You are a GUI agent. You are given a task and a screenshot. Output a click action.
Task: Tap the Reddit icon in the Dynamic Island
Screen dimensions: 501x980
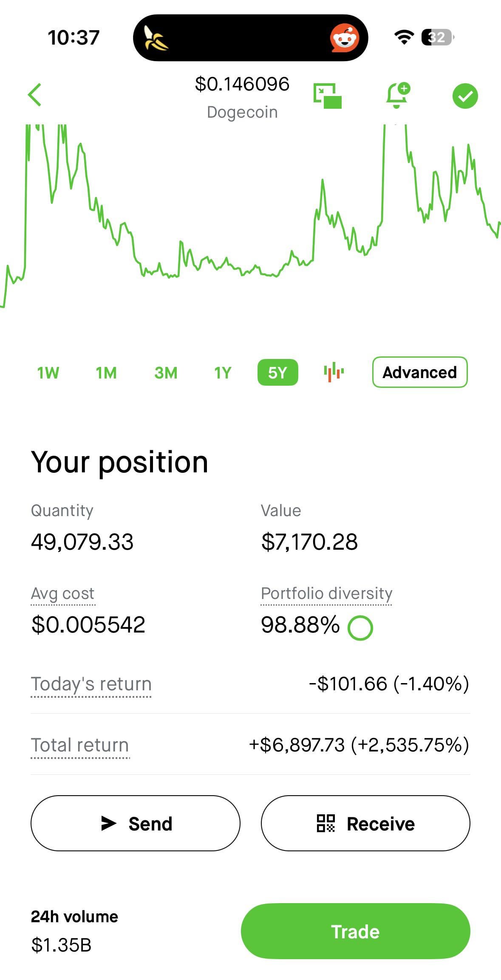pyautogui.click(x=344, y=38)
